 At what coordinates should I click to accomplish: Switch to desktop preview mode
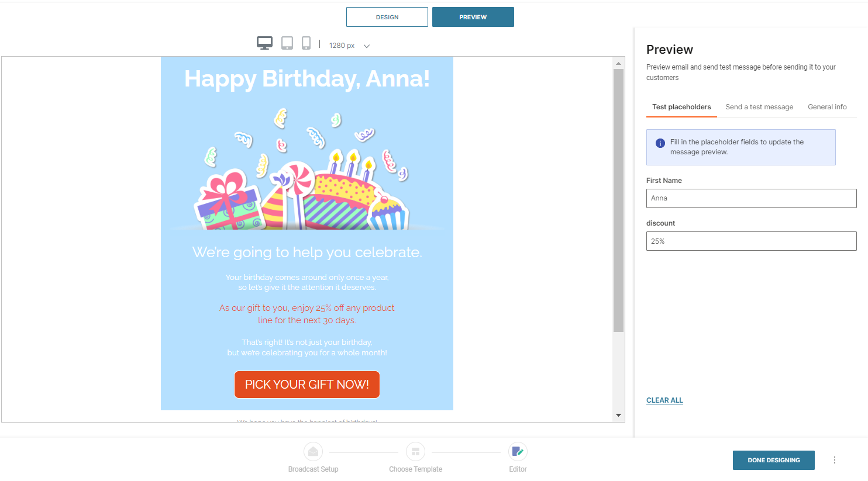[264, 43]
